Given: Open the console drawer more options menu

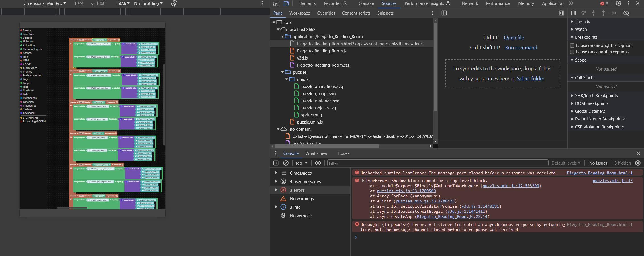Looking at the screenshot, I should click(275, 153).
